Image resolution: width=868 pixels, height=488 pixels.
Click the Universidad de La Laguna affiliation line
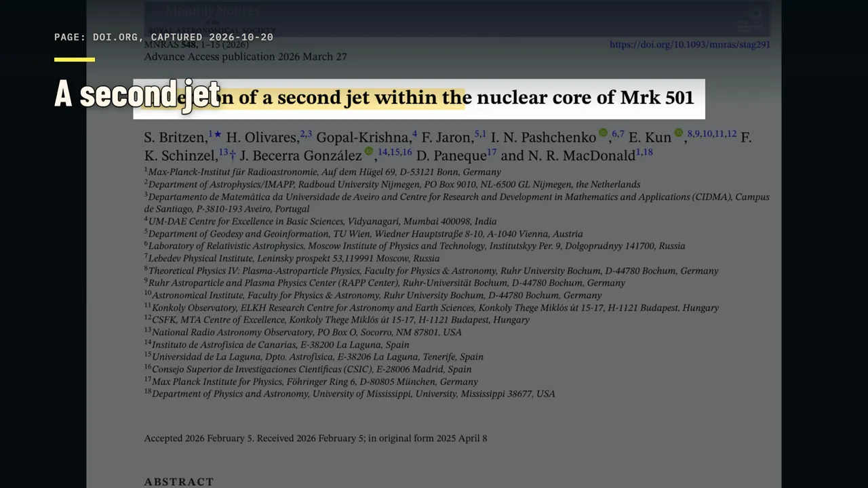pyautogui.click(x=313, y=357)
